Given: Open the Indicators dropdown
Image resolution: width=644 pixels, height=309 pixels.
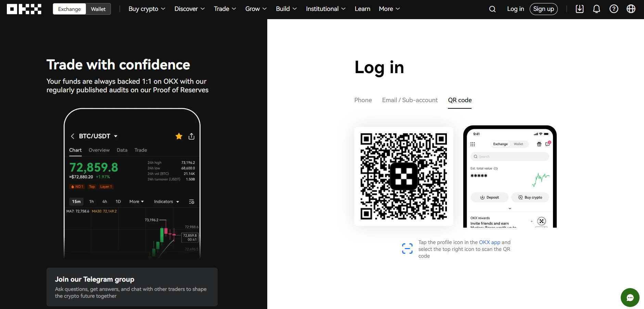Looking at the screenshot, I should pos(167,202).
